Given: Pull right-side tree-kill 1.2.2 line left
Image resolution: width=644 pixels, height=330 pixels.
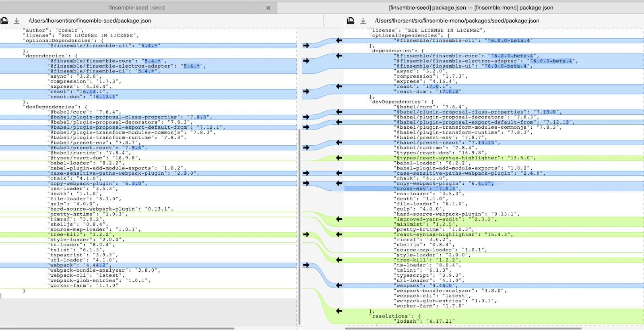Looking at the screenshot, I should [x=339, y=260].
